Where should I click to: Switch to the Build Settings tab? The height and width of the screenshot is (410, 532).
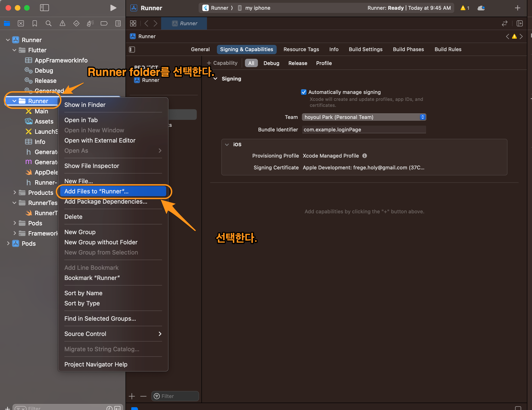point(365,50)
